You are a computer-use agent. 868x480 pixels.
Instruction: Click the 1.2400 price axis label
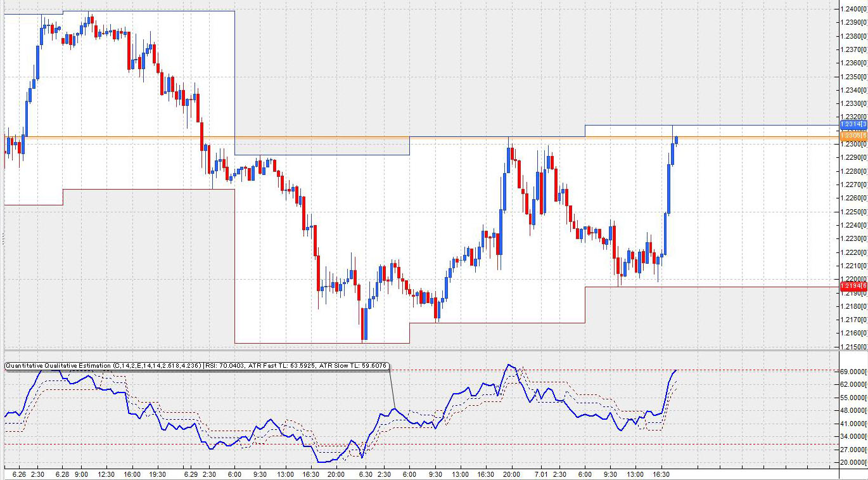click(855, 9)
